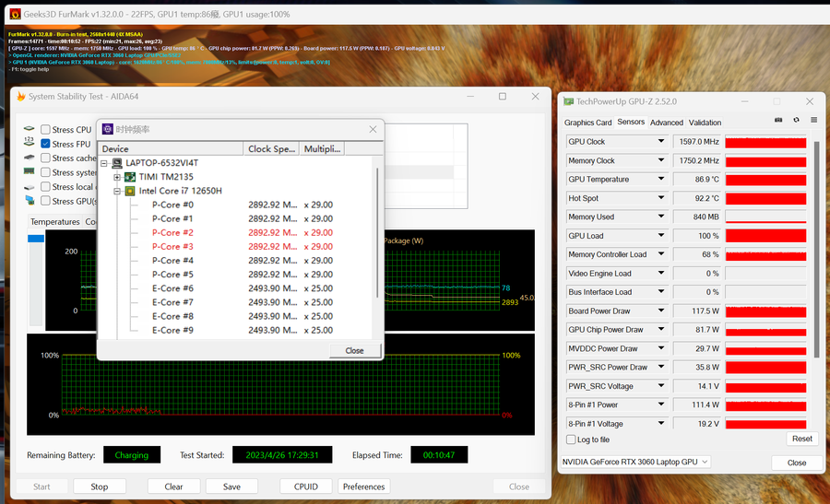Click the FurMark icon in title bar
This screenshot has width=830, height=504.
point(15,14)
